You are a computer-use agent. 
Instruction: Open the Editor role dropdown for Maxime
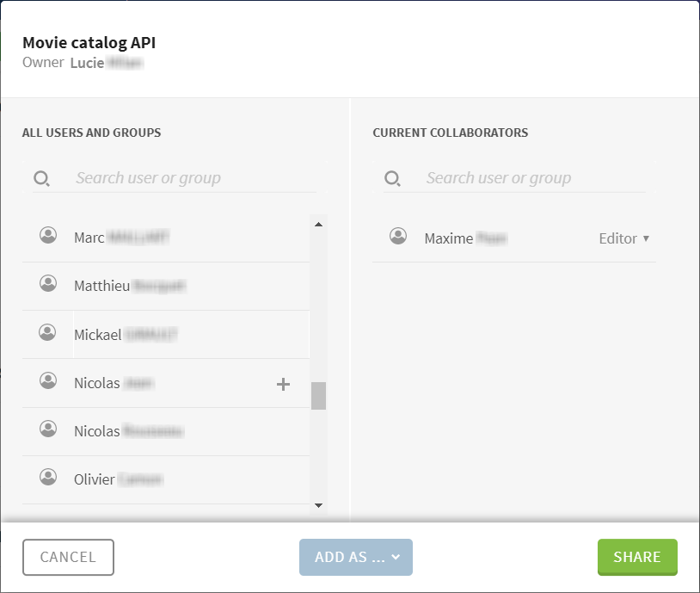623,238
